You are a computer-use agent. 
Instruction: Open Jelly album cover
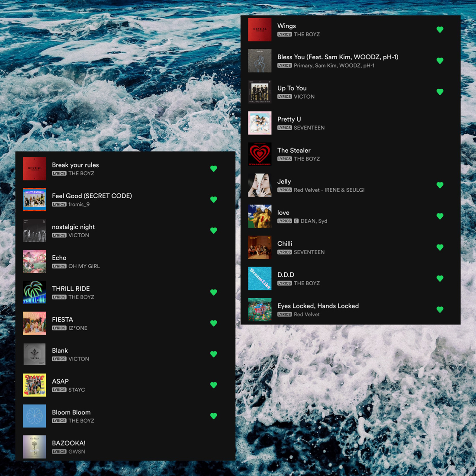click(x=260, y=185)
